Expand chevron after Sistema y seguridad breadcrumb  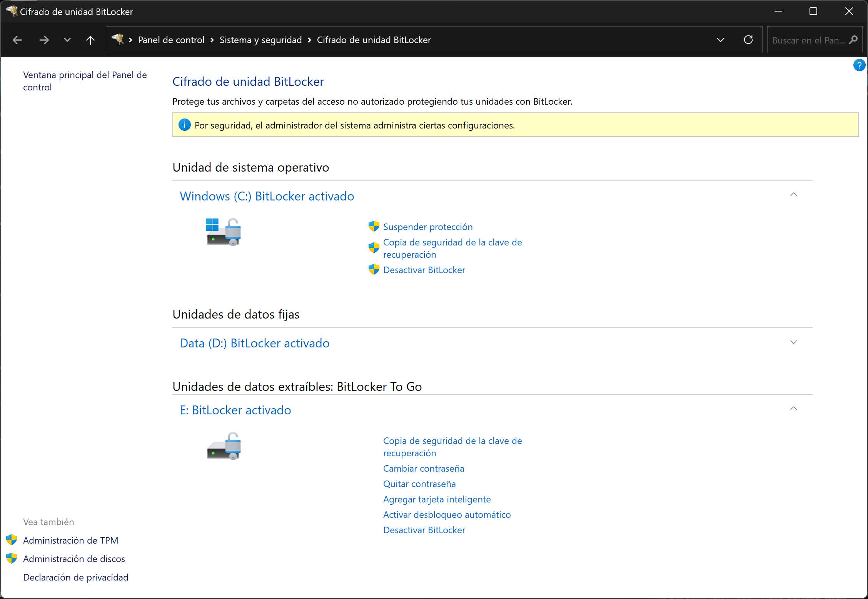(x=309, y=40)
